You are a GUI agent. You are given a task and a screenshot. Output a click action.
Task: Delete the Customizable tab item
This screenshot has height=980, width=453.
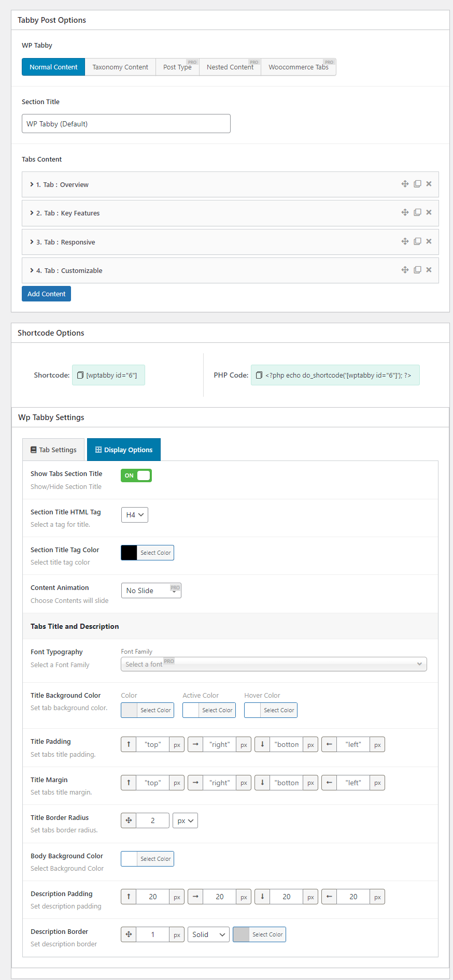429,270
